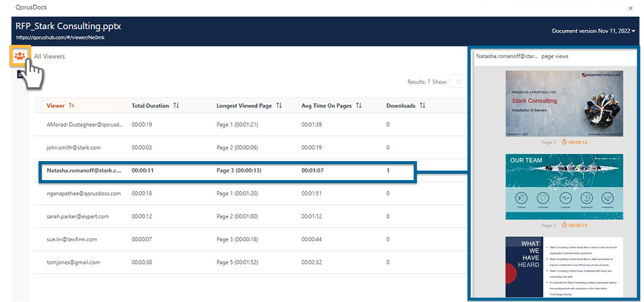Click Page 2 (00:00:06) cell
Screen dimensions: 644x302
(x=238, y=147)
